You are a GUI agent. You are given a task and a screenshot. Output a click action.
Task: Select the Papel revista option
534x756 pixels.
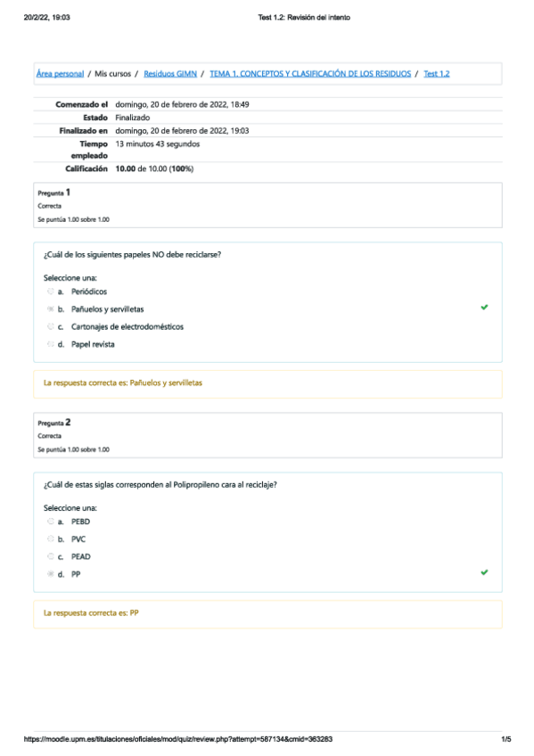(x=51, y=344)
